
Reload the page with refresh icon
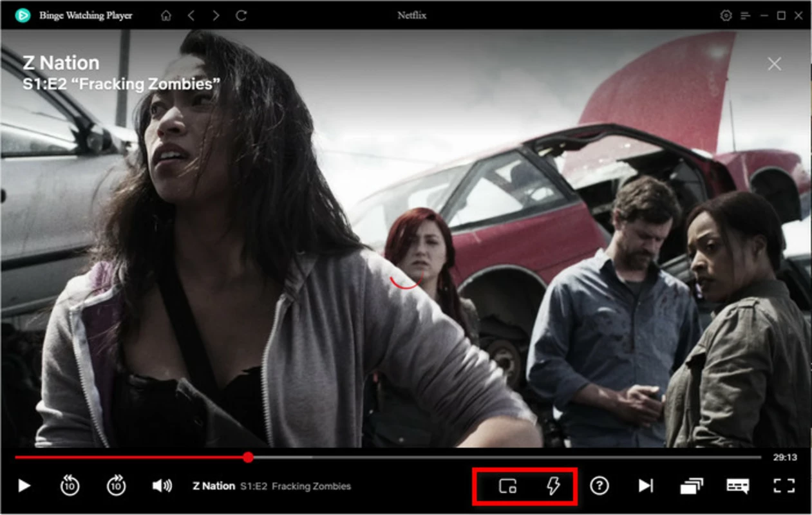(x=241, y=15)
